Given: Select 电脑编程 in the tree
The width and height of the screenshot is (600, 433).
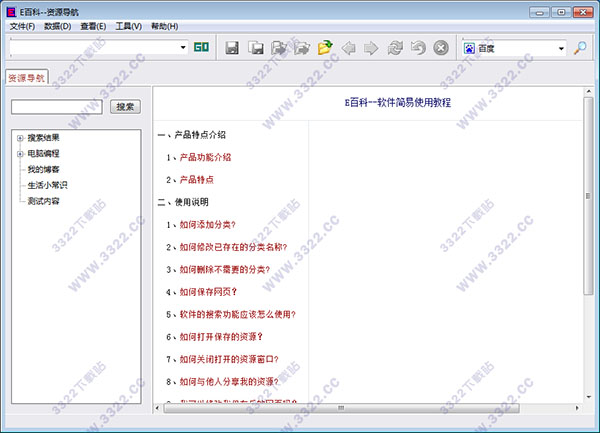Looking at the screenshot, I should pos(43,153).
